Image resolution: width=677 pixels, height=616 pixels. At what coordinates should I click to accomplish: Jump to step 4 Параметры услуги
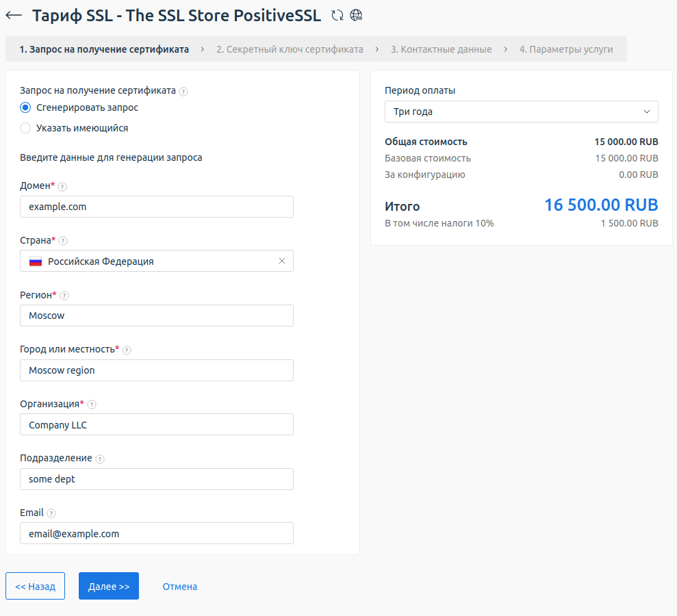[565, 49]
